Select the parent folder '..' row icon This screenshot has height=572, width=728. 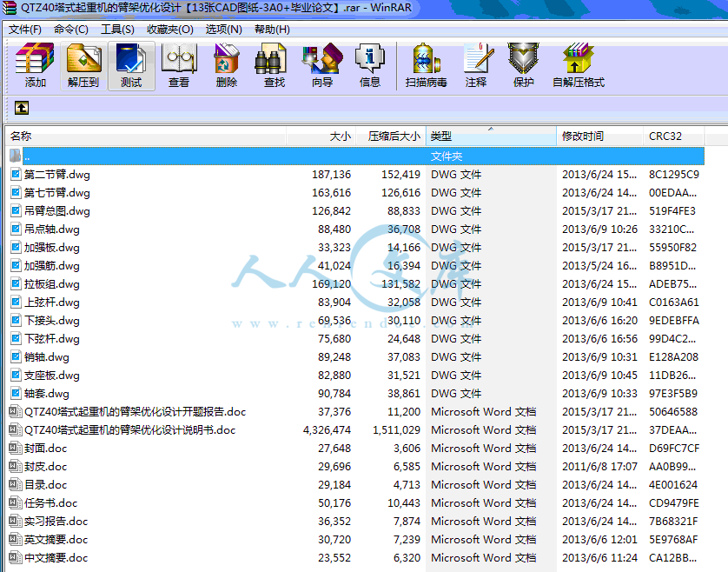pos(16,156)
